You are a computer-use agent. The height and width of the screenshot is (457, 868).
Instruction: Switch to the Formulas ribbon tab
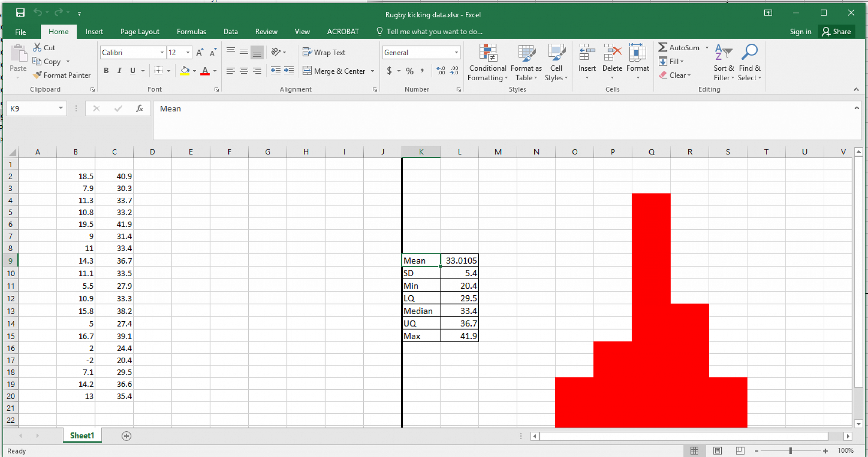coord(191,32)
